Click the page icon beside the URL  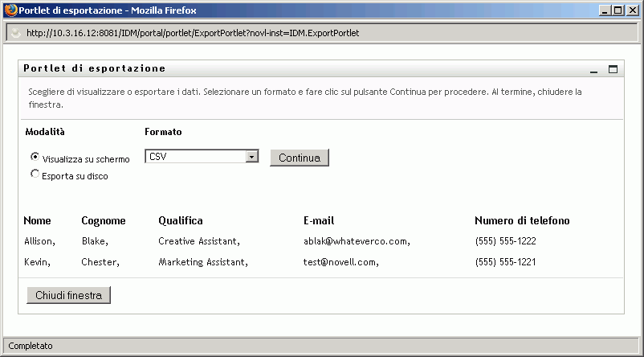[x=15, y=33]
